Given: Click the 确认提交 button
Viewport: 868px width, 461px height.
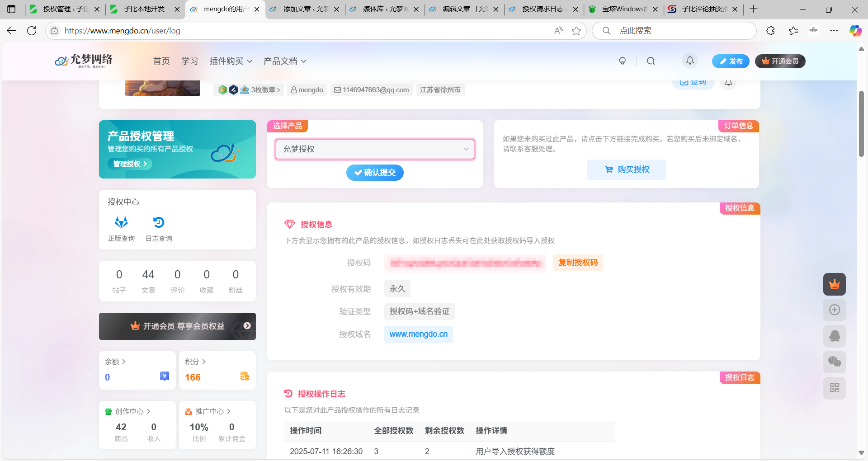Looking at the screenshot, I should 375,173.
